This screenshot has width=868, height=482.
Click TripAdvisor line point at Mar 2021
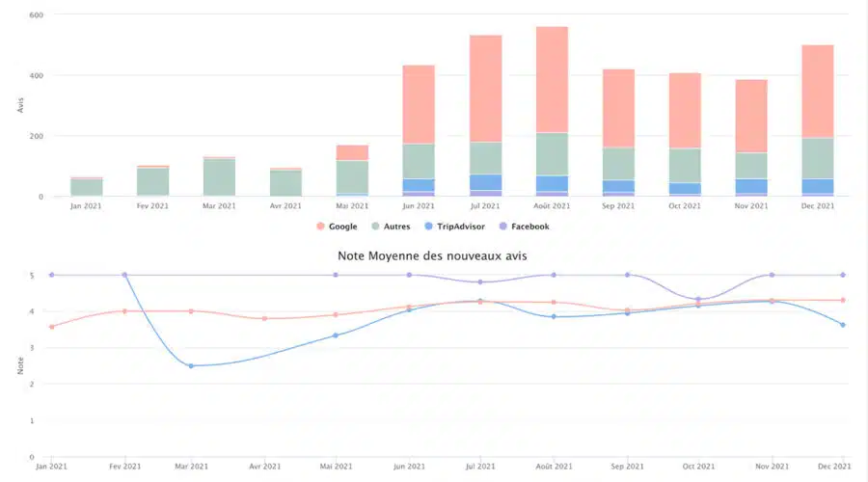point(191,366)
